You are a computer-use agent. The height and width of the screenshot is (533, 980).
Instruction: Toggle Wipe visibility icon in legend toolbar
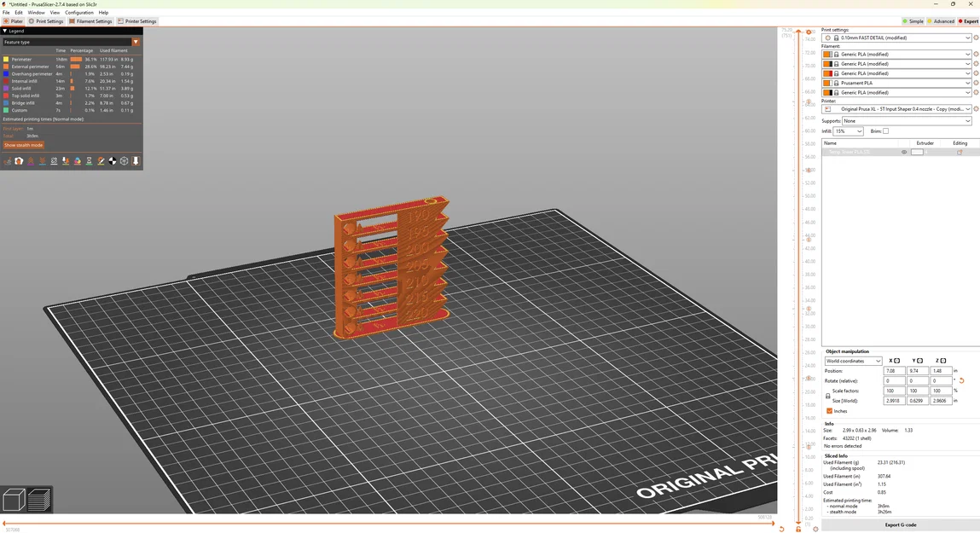[19, 161]
